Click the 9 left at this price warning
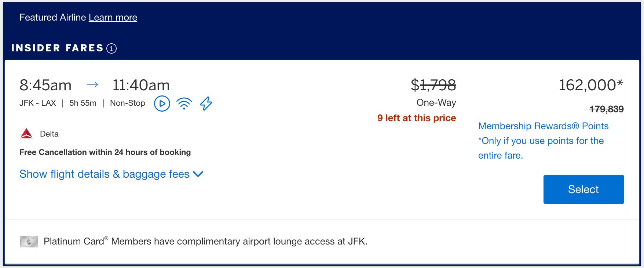The height and width of the screenshot is (268, 644). point(417,118)
